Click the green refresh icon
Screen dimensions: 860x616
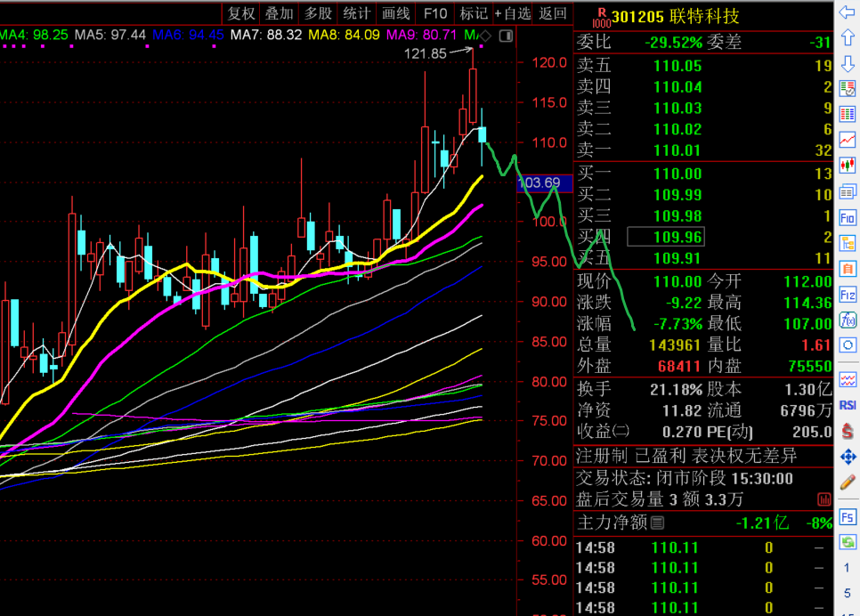pyautogui.click(x=848, y=542)
